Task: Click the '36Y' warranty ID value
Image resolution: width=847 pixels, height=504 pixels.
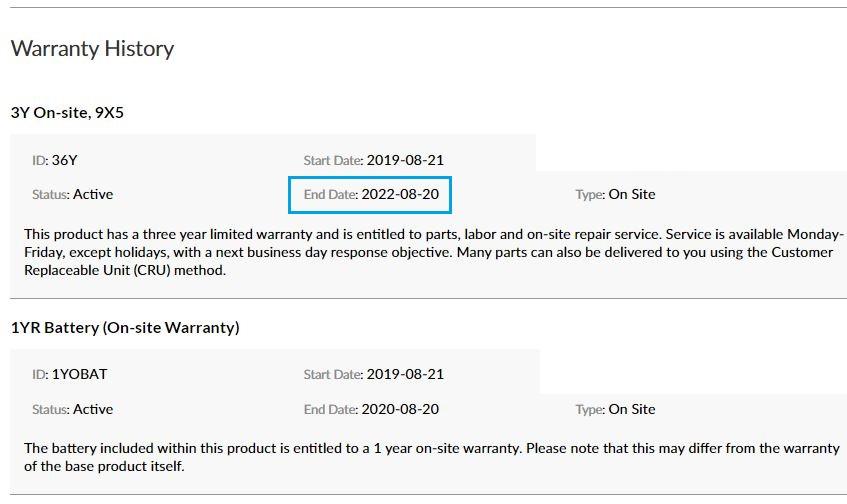Action: [65, 160]
